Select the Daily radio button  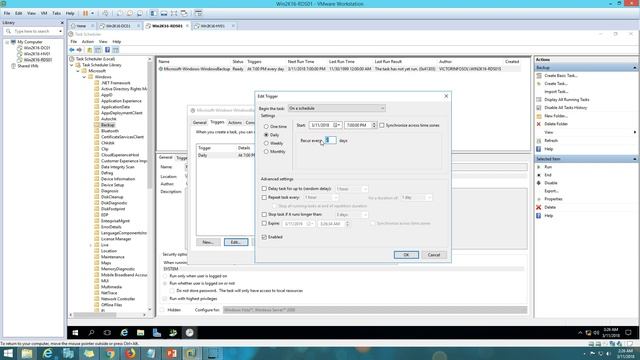[266, 135]
